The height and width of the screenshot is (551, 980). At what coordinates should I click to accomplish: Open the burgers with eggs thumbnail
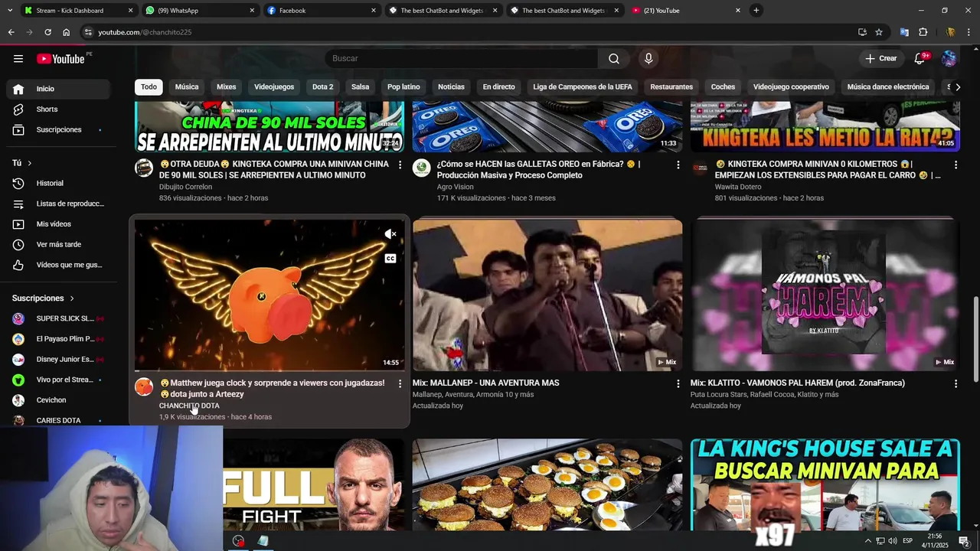[x=547, y=484]
